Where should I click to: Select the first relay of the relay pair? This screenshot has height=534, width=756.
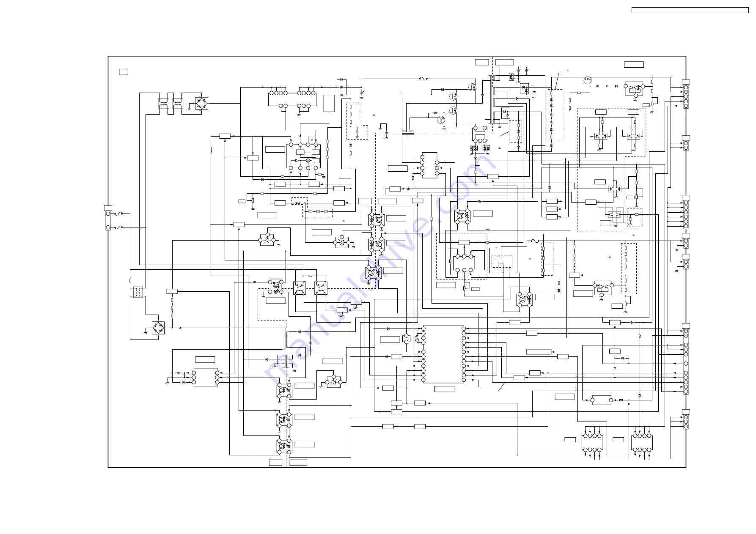(299, 288)
